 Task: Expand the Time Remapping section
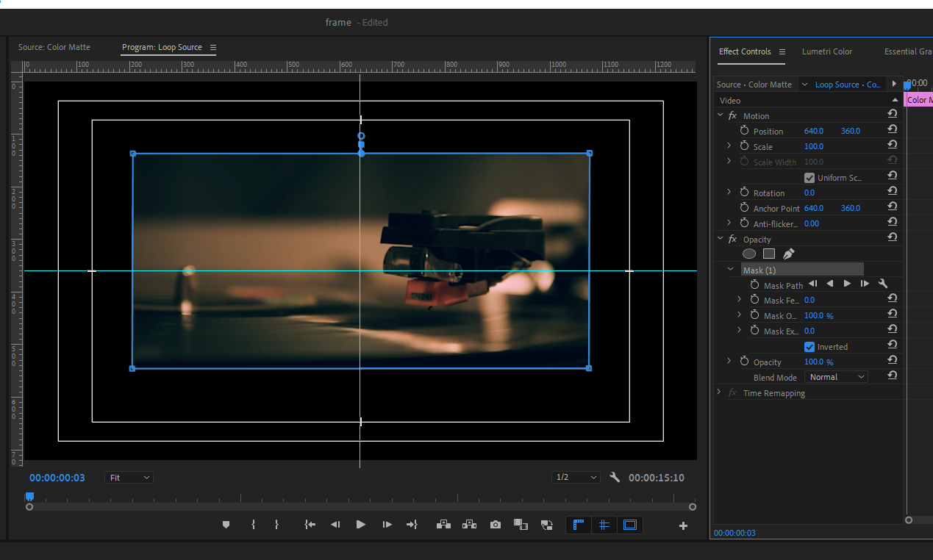pos(719,393)
